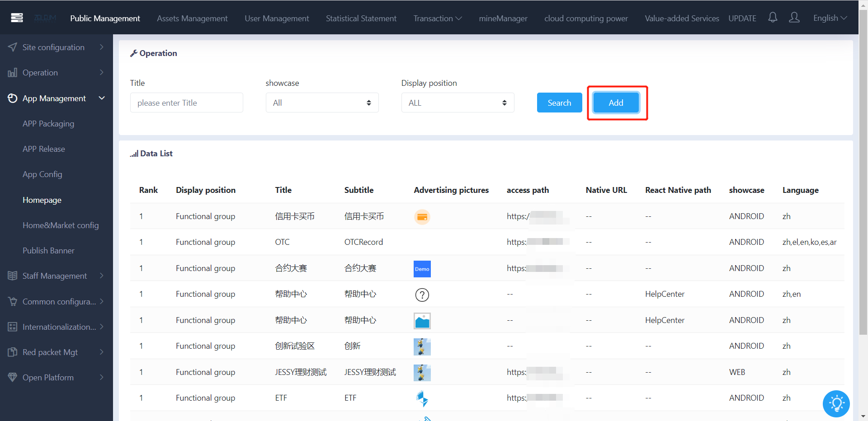This screenshot has height=421, width=868.
Task: Open question mark picture in first 帮助中心 row
Action: [422, 295]
